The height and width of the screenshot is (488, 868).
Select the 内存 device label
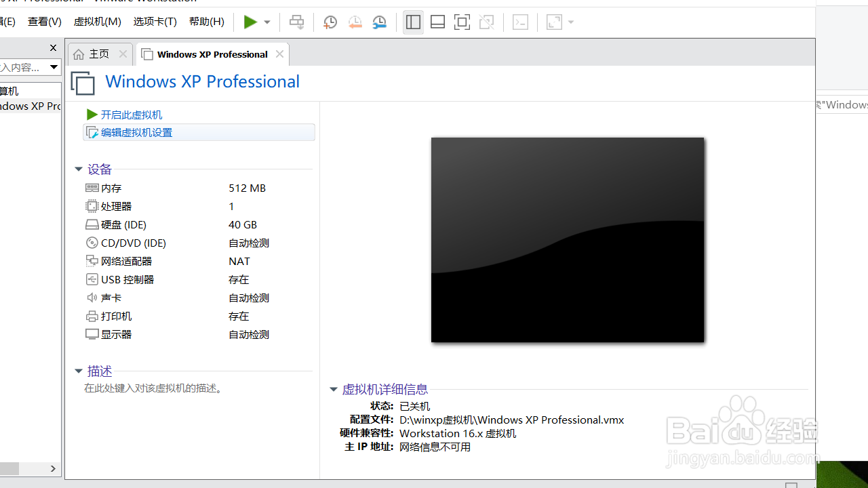pos(111,188)
